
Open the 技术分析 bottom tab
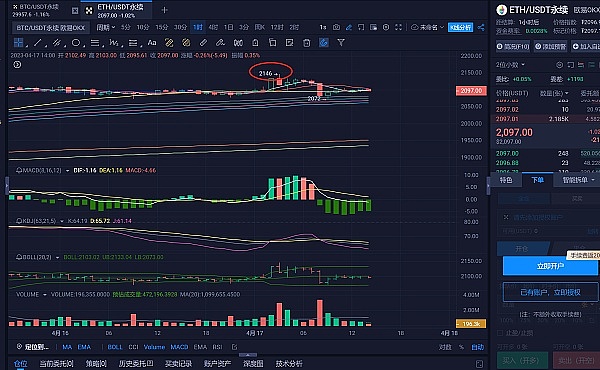pyautogui.click(x=289, y=363)
